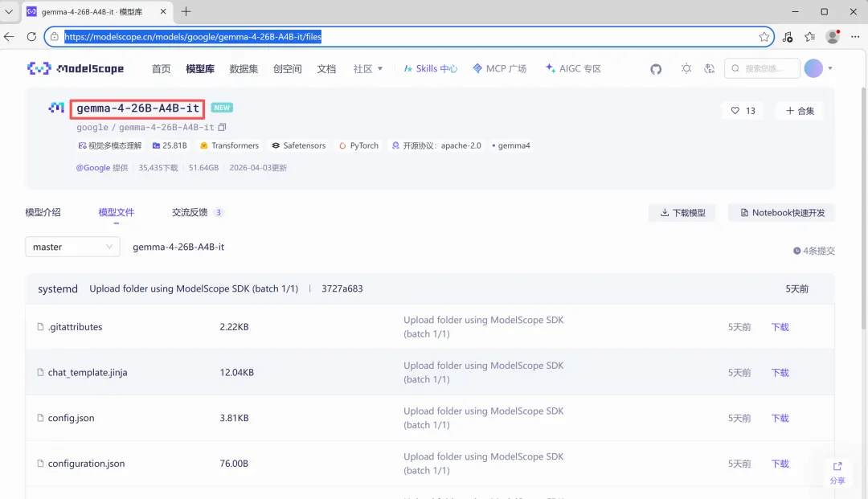868x499 pixels.
Task: Open MCP 广场 link
Action: [x=499, y=68]
